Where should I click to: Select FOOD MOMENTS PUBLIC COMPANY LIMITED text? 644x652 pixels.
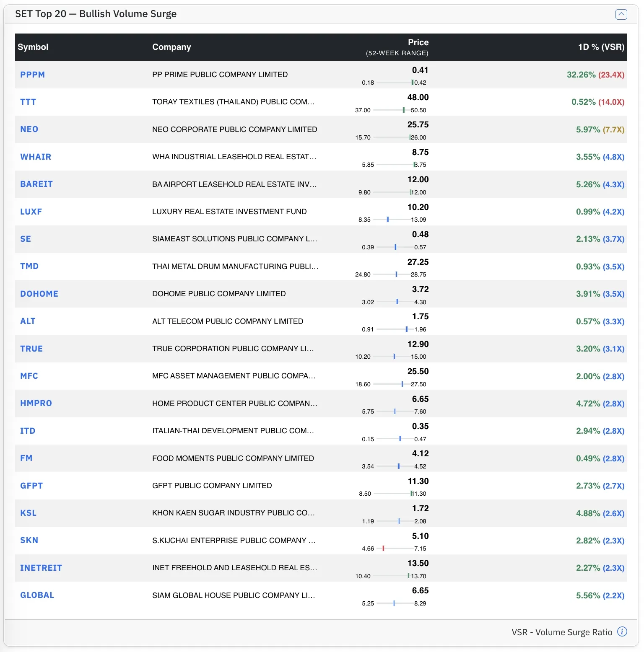click(233, 458)
